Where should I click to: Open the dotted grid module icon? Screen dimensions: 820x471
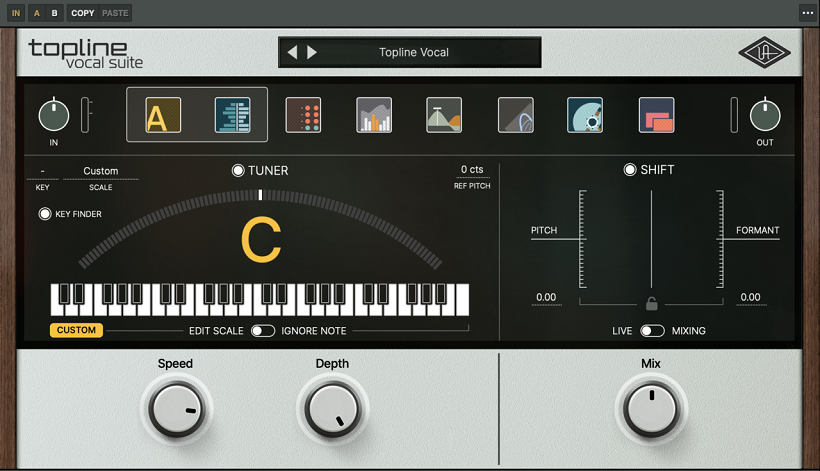pos(303,115)
